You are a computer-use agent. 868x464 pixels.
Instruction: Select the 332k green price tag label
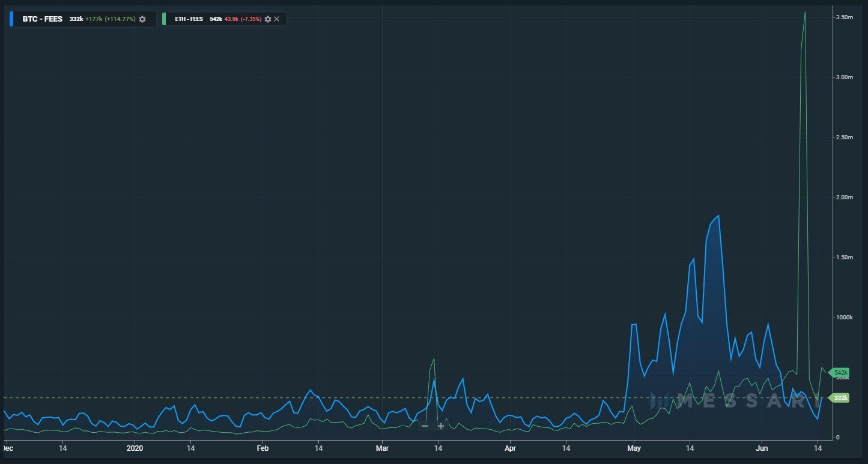point(840,397)
